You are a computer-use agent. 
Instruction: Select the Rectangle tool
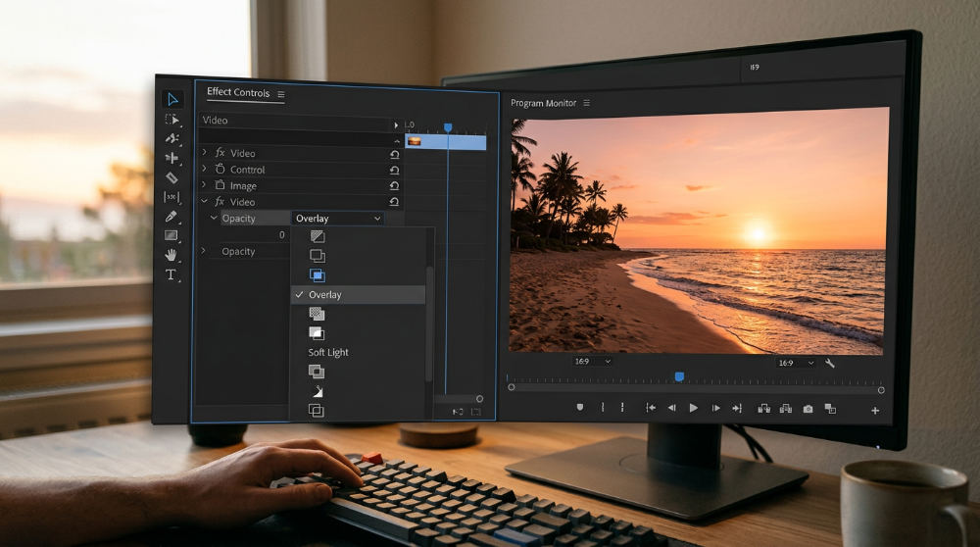pyautogui.click(x=171, y=235)
